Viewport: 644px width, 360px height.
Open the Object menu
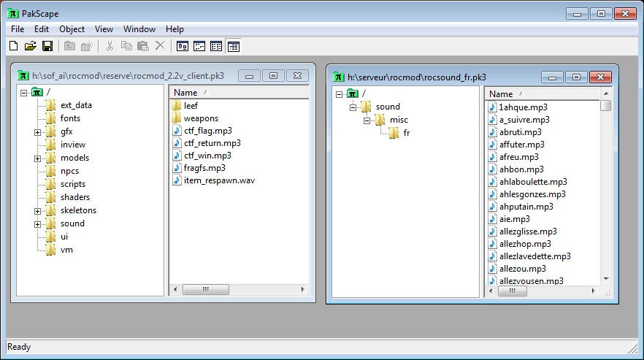72,29
